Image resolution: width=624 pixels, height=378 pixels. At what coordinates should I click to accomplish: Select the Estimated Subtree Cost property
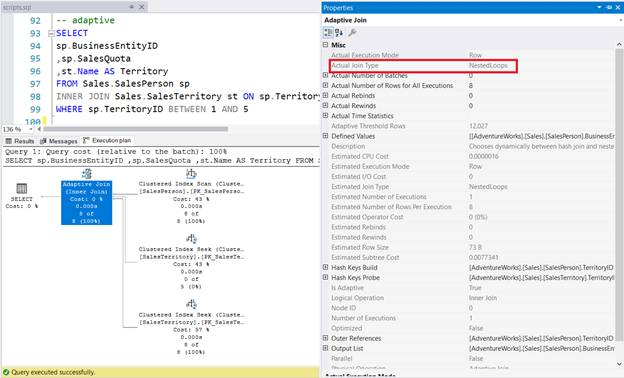(472, 257)
